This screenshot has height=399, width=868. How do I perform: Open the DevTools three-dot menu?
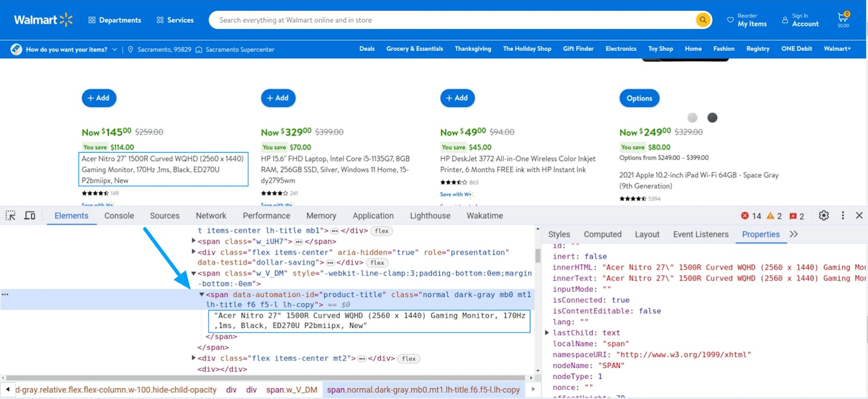click(x=843, y=216)
